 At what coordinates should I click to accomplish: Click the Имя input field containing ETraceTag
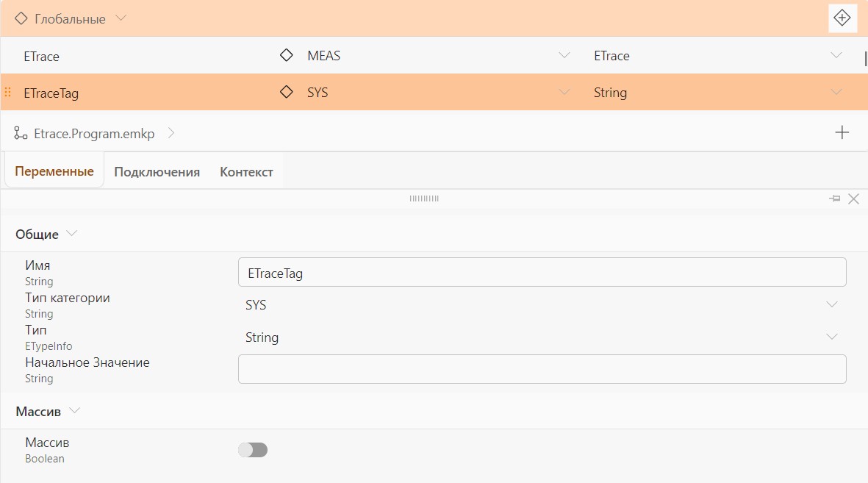point(542,273)
